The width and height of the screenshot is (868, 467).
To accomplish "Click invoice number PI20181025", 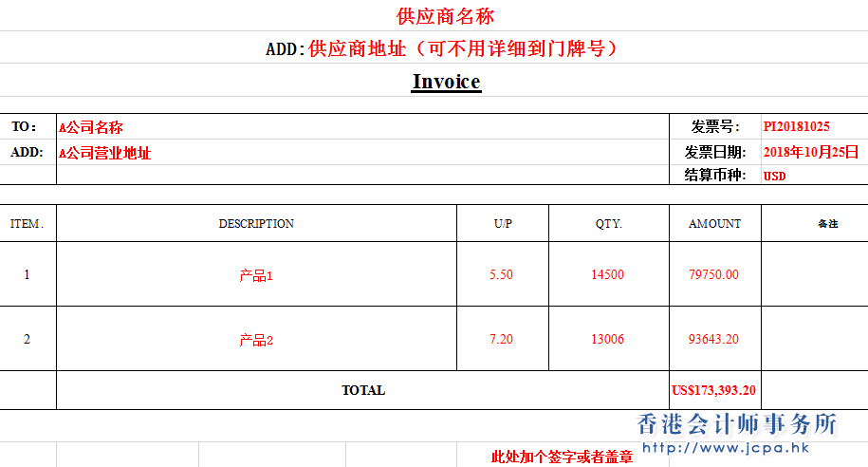I will (x=796, y=126).
